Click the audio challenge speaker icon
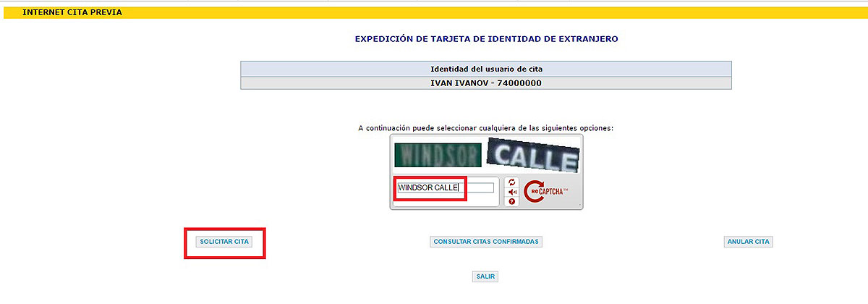 512,192
